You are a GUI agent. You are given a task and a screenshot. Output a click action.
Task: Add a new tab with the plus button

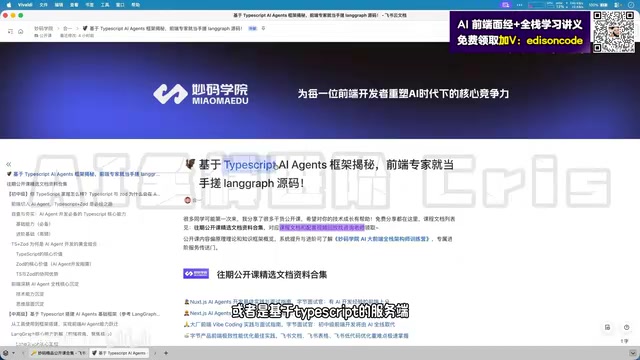pyautogui.click(x=166, y=353)
